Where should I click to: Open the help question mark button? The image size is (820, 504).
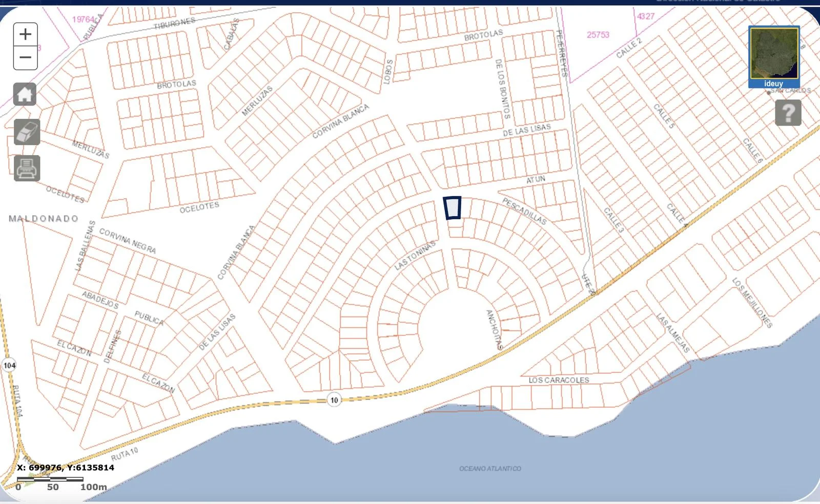point(788,113)
